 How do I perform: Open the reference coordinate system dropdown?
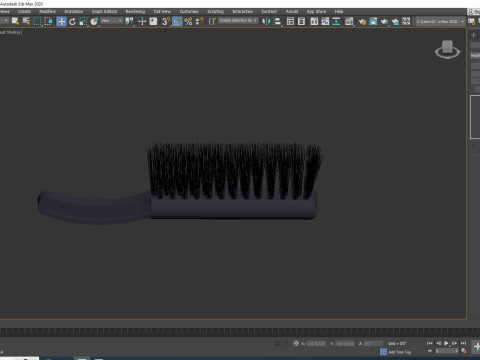(112, 21)
